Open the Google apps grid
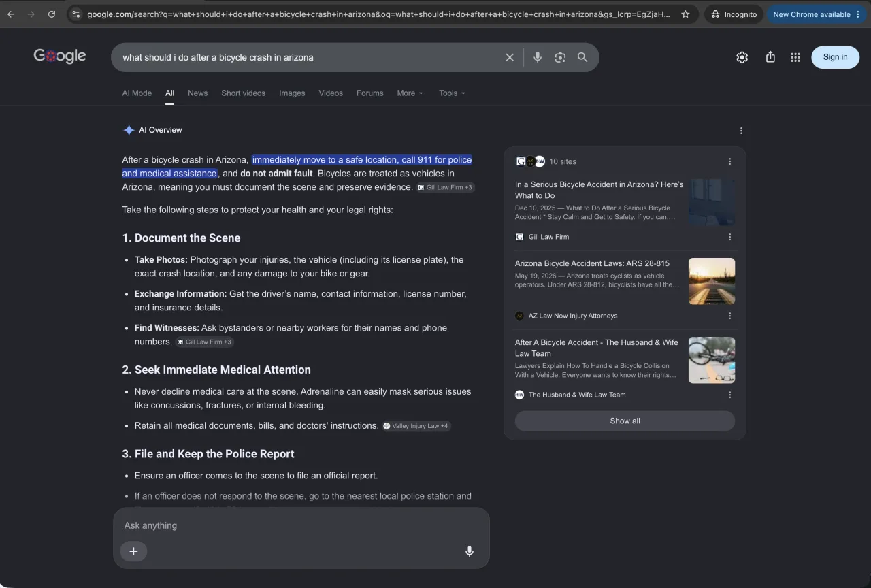871x588 pixels. pos(795,57)
